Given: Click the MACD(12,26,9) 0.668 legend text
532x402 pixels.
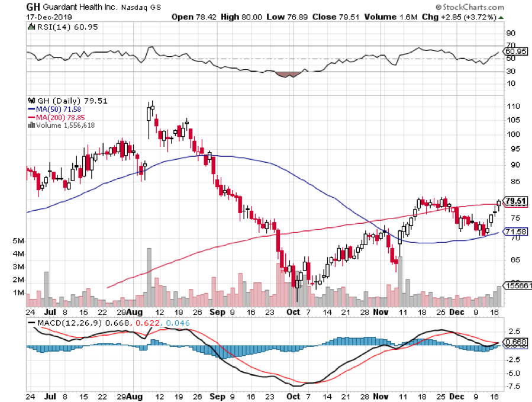Looking at the screenshot, I should (x=83, y=323).
